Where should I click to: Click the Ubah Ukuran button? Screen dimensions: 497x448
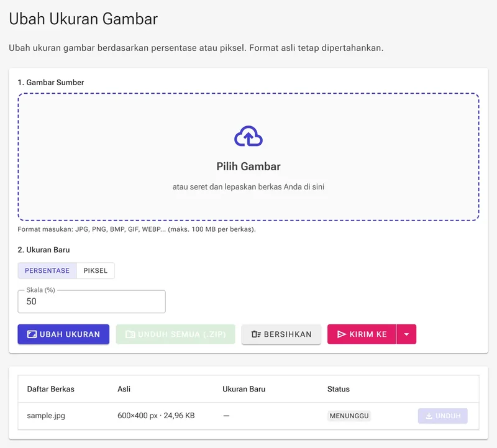63,334
